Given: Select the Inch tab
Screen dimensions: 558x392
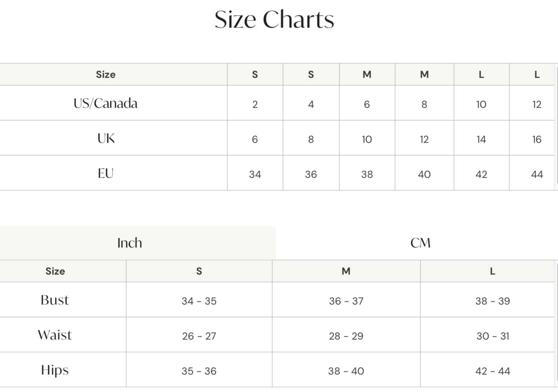Looking at the screenshot, I should pyautogui.click(x=129, y=243).
